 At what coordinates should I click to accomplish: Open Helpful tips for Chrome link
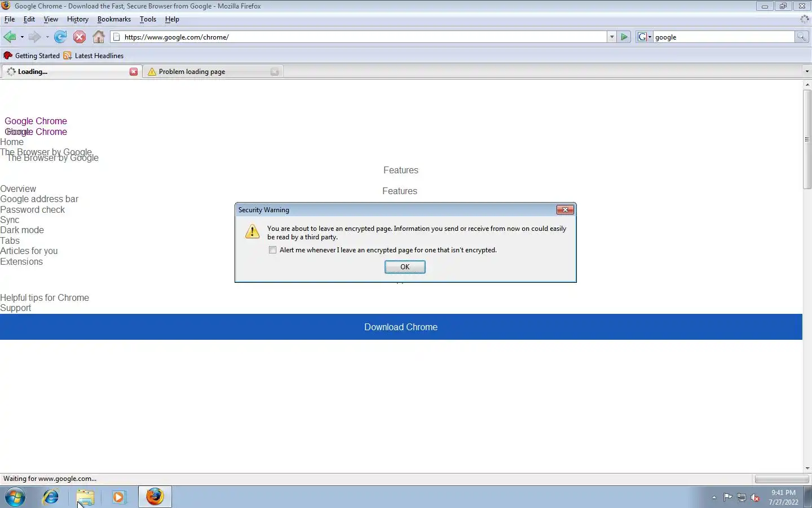45,298
